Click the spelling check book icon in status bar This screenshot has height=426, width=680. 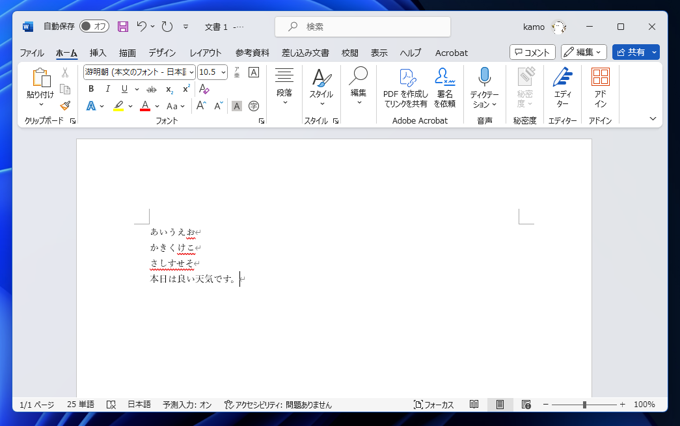pos(111,405)
